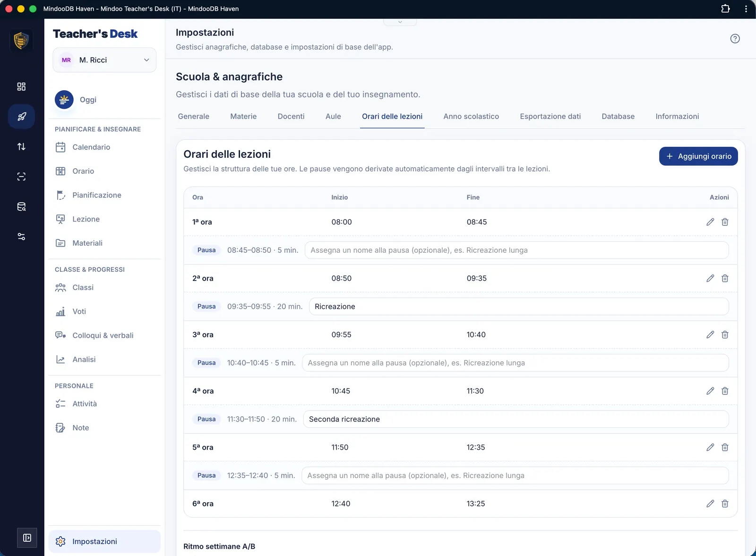This screenshot has height=556, width=756.
Task: Click the Aggiungi orario button
Action: tap(698, 156)
